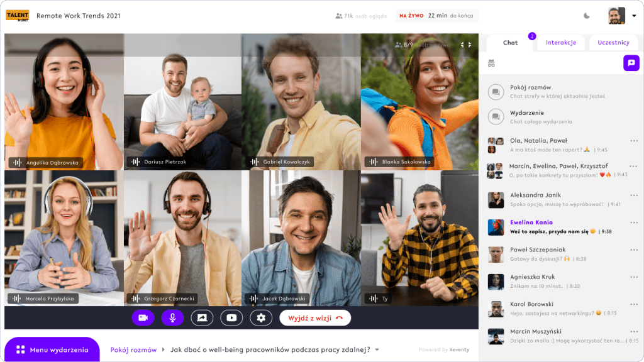Open call settings gear icon

click(261, 318)
